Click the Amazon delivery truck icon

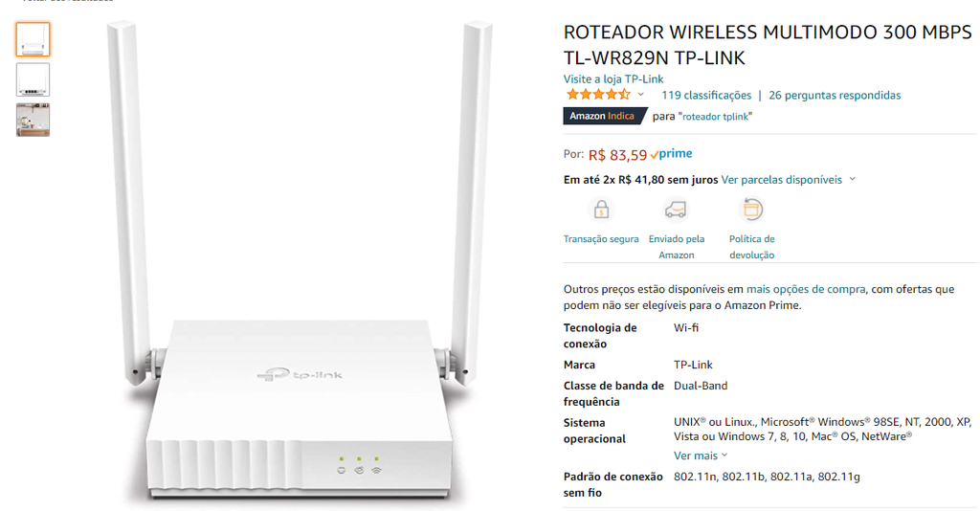pyautogui.click(x=676, y=210)
